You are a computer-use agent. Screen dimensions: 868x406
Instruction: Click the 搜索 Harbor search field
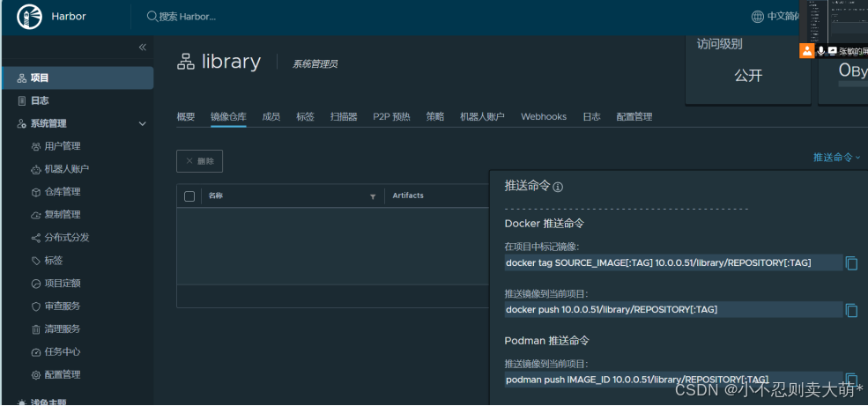tap(188, 17)
